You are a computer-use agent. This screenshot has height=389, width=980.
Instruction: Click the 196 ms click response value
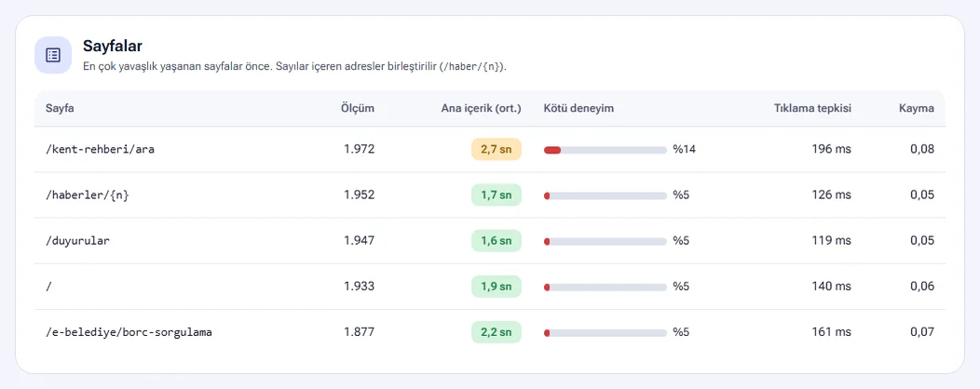pos(831,149)
